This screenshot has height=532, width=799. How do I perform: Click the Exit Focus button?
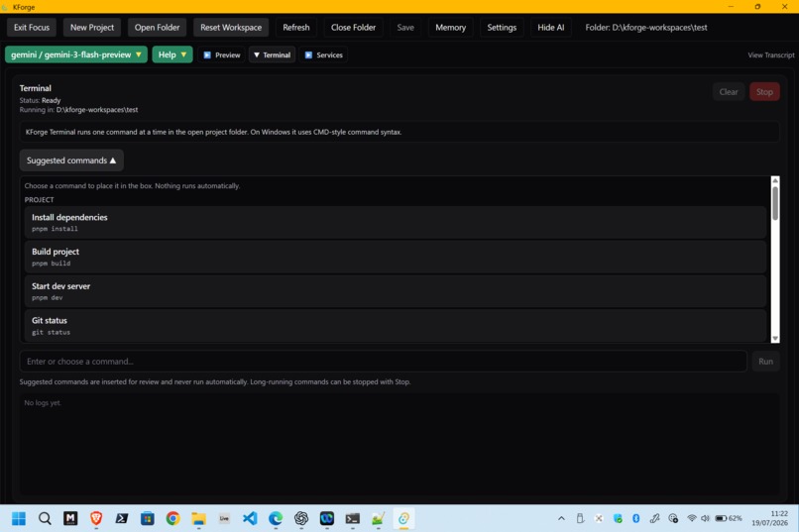[x=32, y=28]
